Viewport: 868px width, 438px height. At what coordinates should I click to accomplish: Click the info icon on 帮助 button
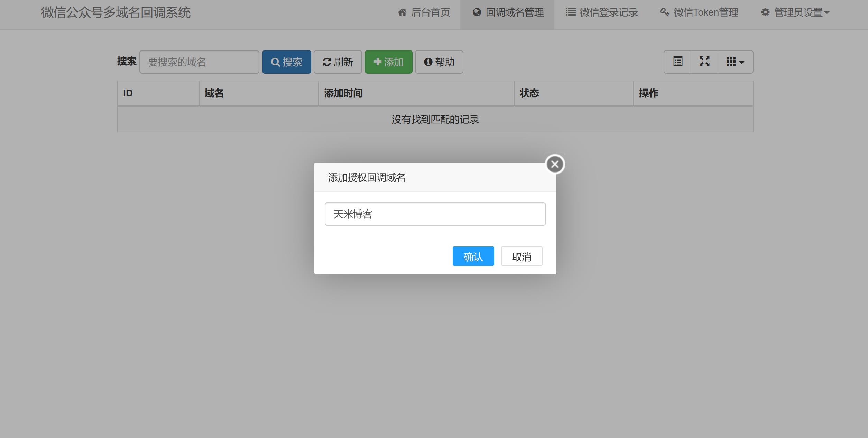pyautogui.click(x=428, y=62)
